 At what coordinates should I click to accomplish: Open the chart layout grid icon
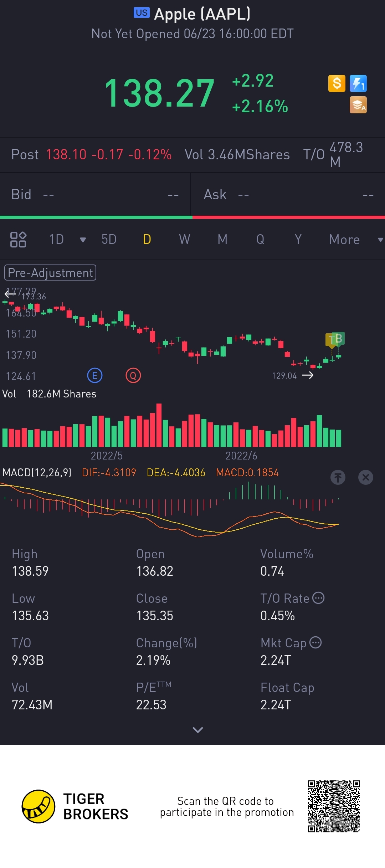[18, 240]
